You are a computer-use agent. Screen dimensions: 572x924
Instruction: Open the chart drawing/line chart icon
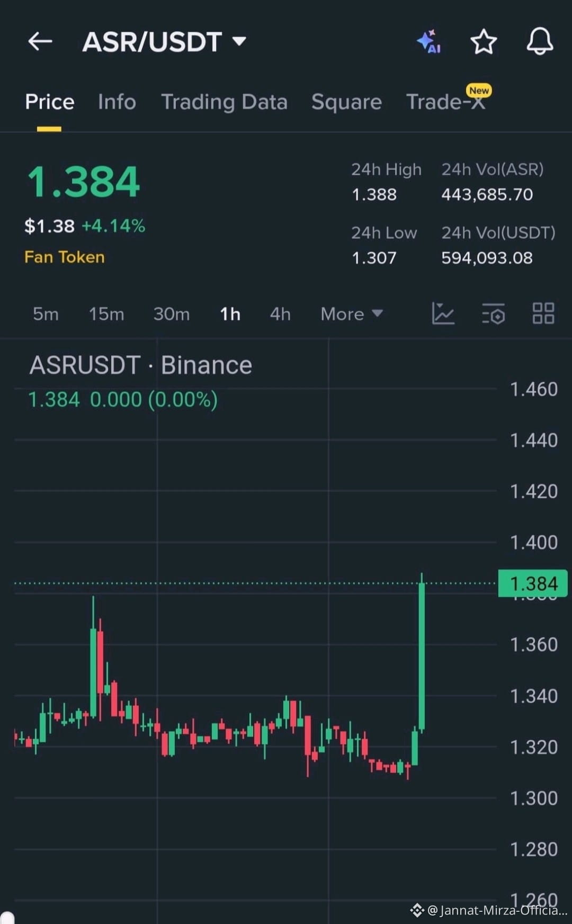tap(443, 313)
